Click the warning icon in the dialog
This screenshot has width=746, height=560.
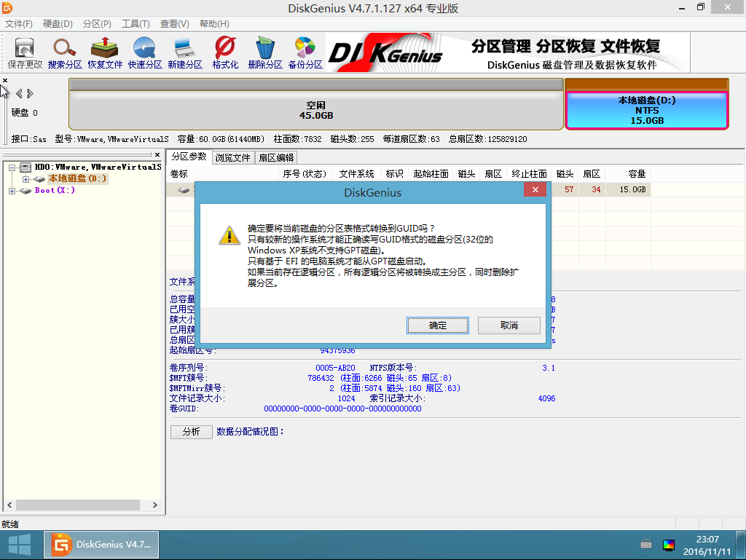[229, 235]
